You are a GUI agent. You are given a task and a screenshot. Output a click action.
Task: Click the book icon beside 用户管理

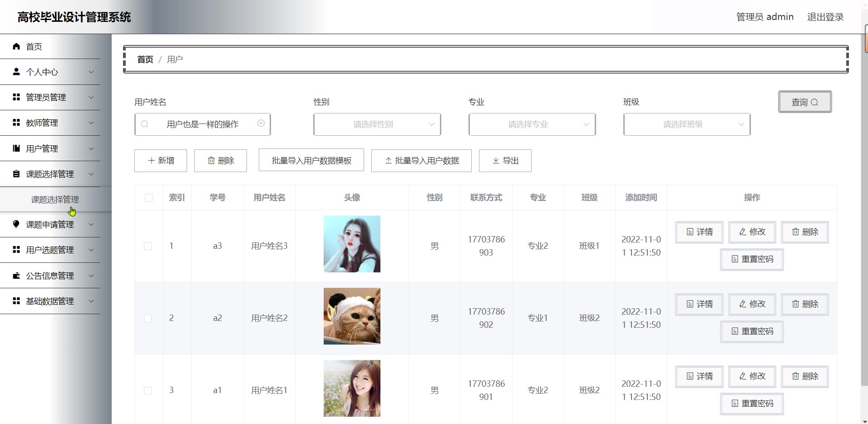click(16, 148)
